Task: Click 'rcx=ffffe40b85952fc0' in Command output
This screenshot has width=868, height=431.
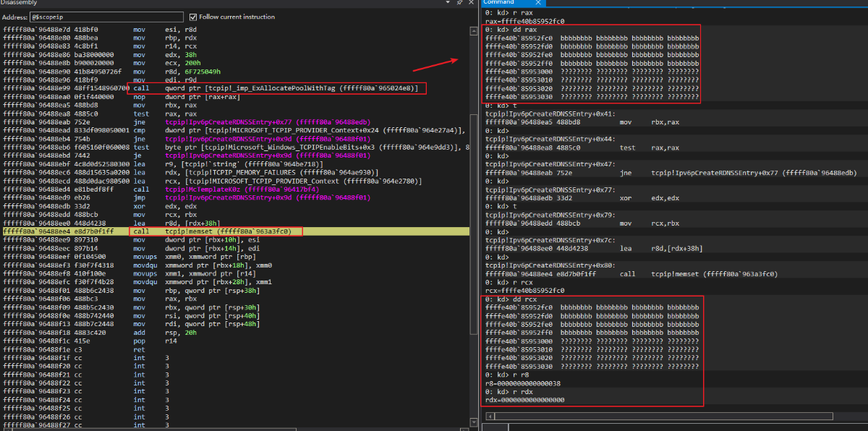Action: 524,291
